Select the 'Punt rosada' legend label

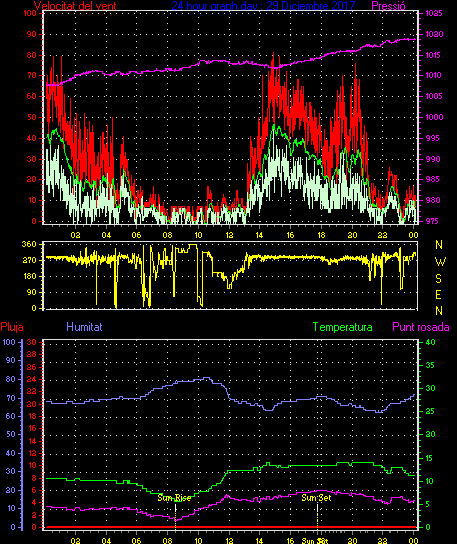[421, 327]
